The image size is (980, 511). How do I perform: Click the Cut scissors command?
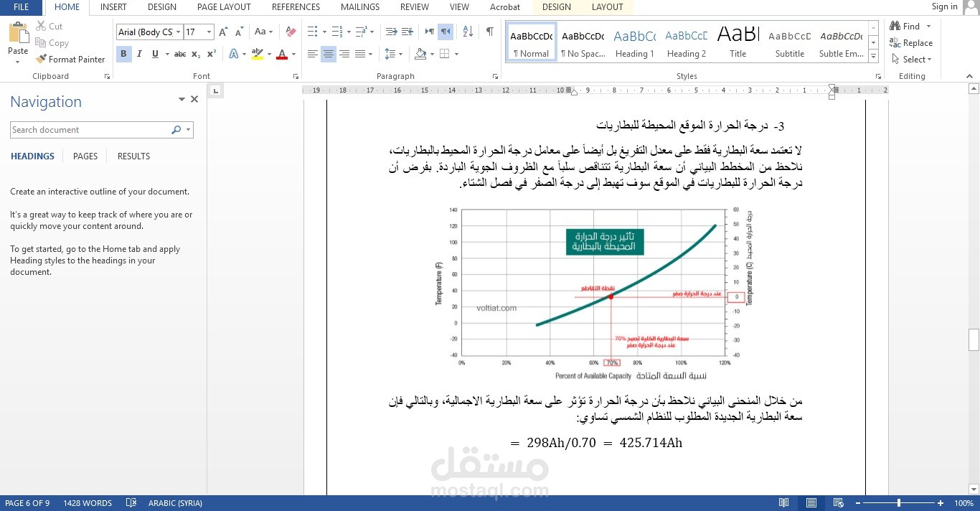coord(49,26)
